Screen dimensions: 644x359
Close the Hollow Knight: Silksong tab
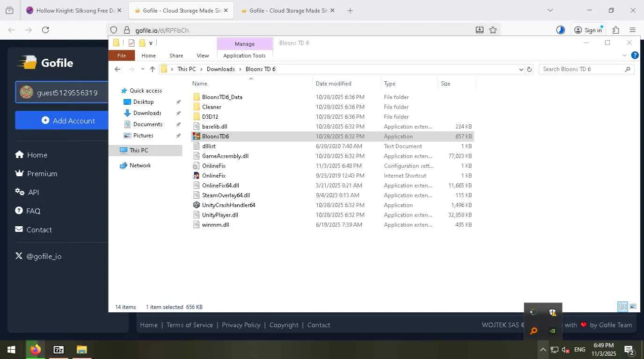[x=119, y=10]
